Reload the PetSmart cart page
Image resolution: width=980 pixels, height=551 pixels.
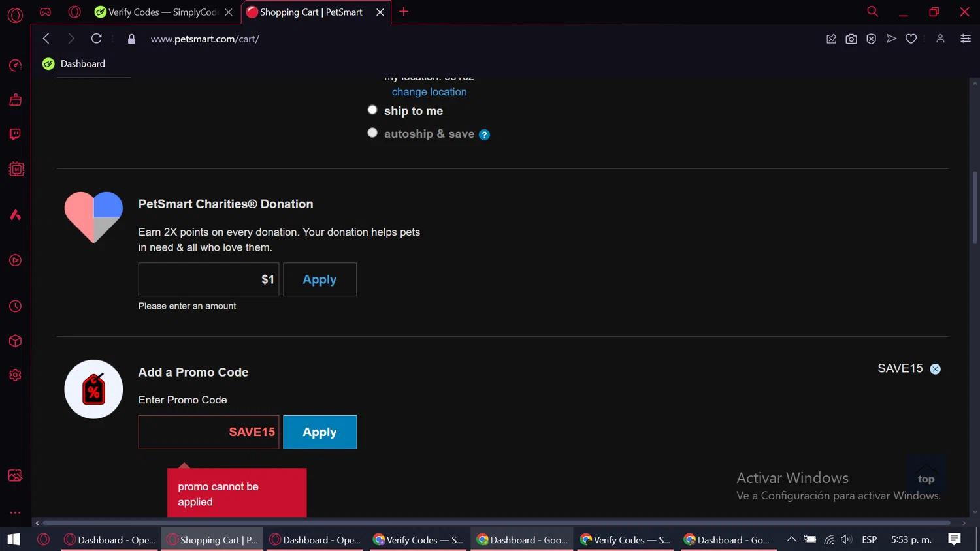pyautogui.click(x=97, y=39)
